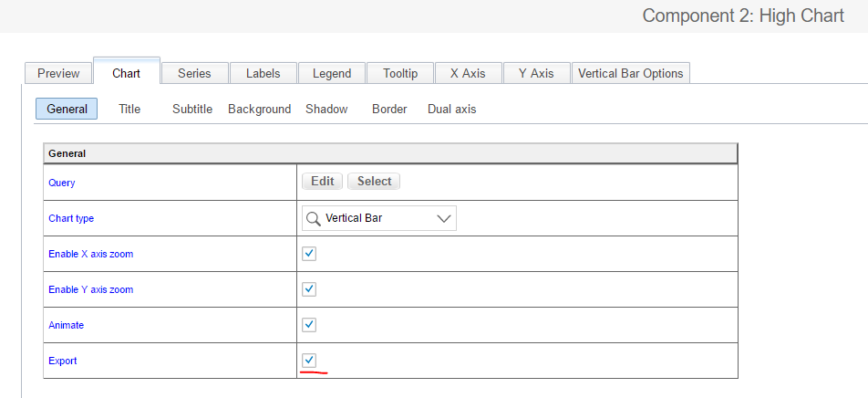Screen dimensions: 868x398
Task: Open the Vertical Bar Options tab
Action: pos(631,73)
